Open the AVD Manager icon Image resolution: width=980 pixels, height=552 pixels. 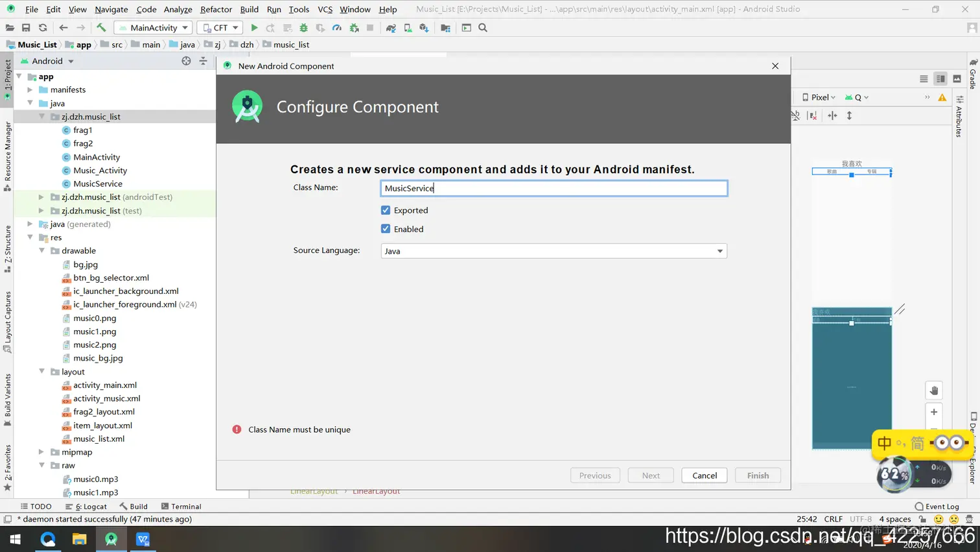coord(408,28)
